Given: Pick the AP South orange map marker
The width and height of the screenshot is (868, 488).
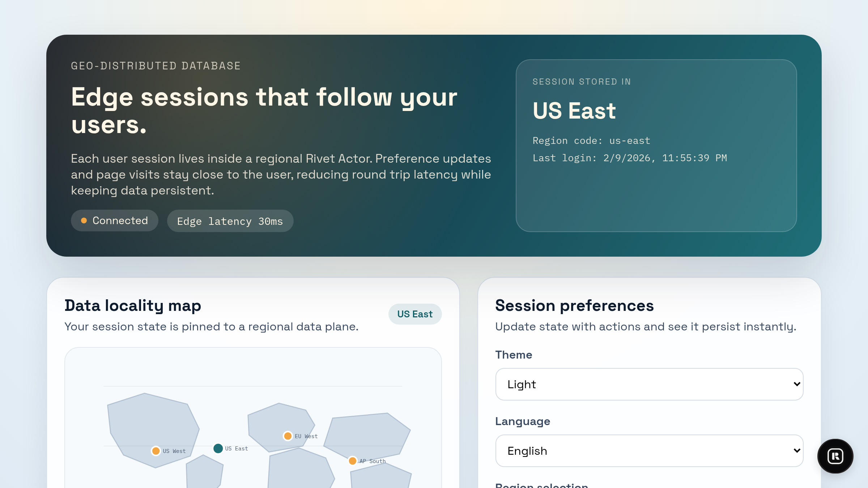Looking at the screenshot, I should click(x=353, y=461).
